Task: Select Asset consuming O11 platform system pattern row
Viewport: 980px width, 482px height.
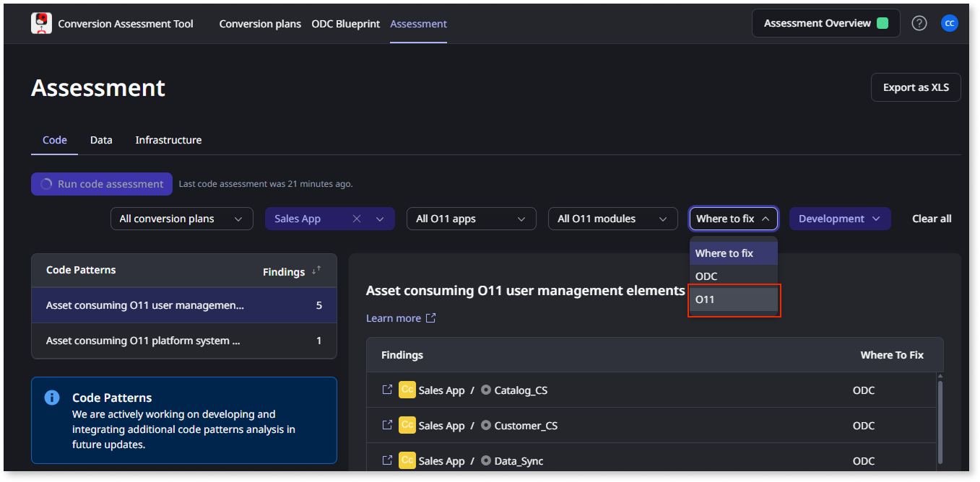Action: (184, 341)
